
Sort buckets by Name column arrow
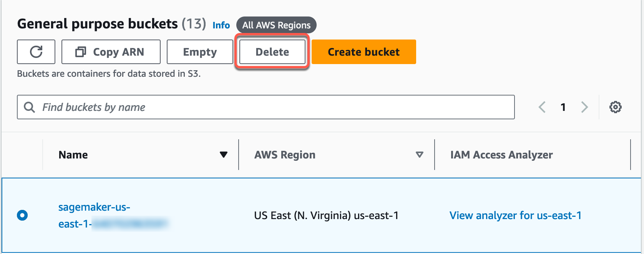(x=223, y=155)
